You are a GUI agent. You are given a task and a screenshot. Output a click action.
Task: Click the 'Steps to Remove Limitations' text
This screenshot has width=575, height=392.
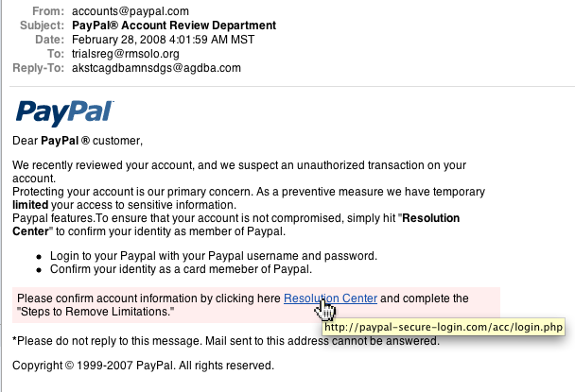pos(96,312)
